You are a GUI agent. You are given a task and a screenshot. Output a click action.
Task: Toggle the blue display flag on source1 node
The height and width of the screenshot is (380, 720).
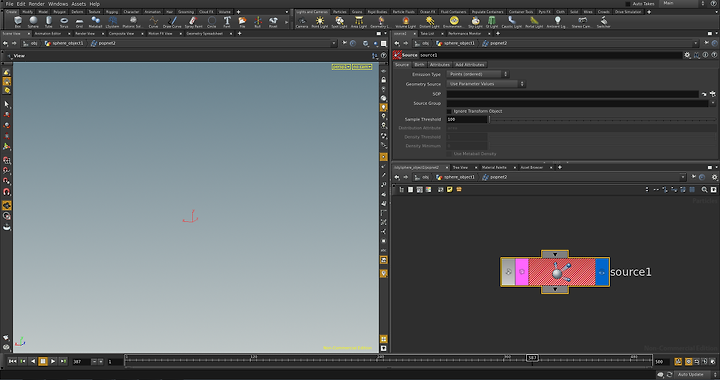point(602,272)
